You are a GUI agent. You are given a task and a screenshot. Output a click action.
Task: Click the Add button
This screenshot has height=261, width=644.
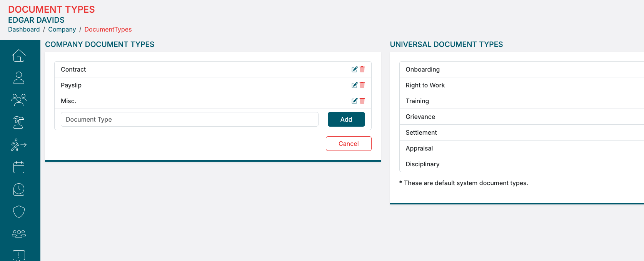coord(346,119)
